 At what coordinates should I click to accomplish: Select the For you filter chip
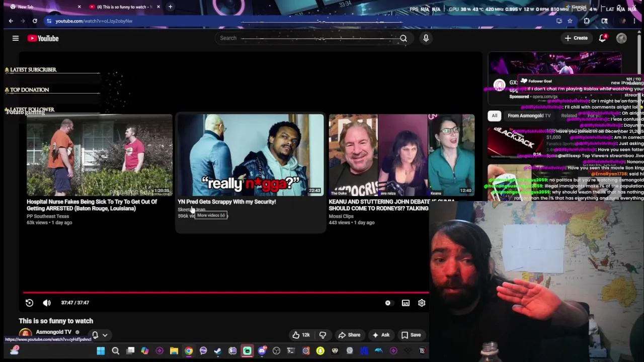(x=594, y=116)
